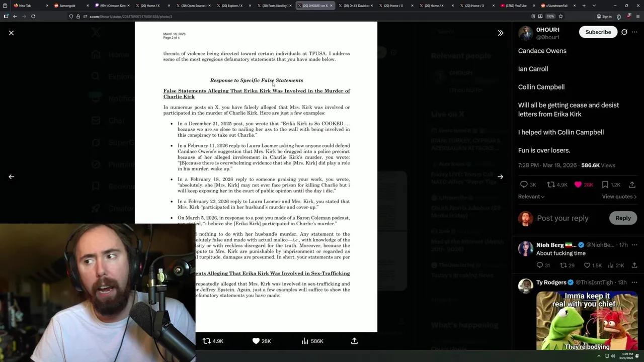
Task: Close the photo viewer with the X icon
Action: coord(11,33)
